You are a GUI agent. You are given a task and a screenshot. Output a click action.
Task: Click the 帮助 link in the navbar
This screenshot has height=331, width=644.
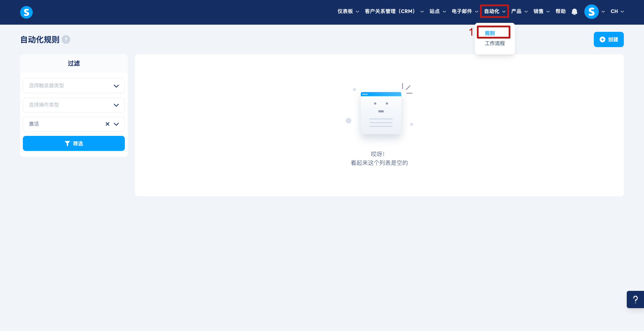(x=560, y=11)
